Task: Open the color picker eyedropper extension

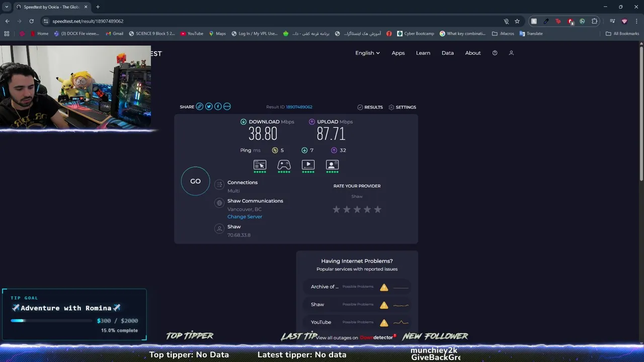Action: pos(546,21)
